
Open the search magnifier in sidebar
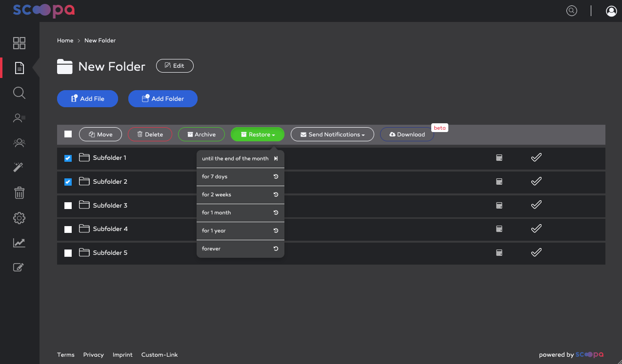coord(19,93)
